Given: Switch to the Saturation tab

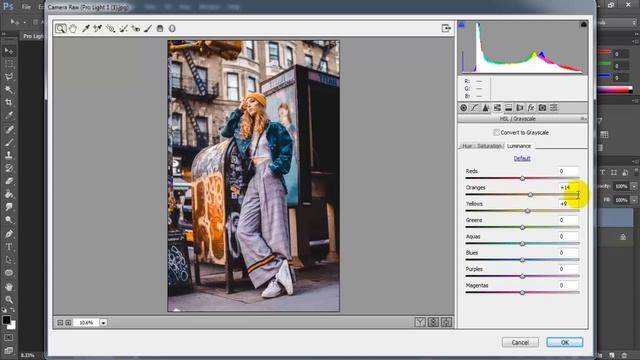Looking at the screenshot, I should pyautogui.click(x=489, y=146).
